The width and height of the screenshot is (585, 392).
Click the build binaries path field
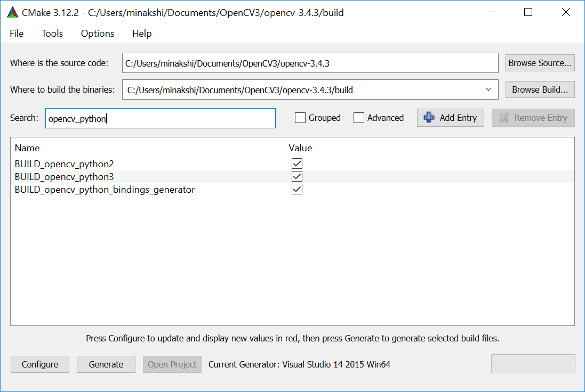[310, 89]
